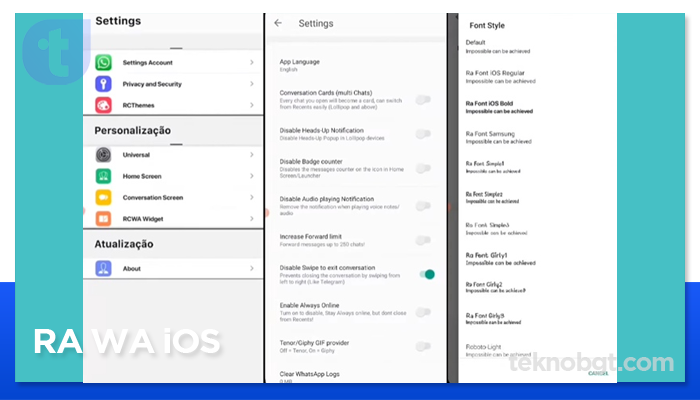Expand Conversation Screen chevron

tap(252, 197)
